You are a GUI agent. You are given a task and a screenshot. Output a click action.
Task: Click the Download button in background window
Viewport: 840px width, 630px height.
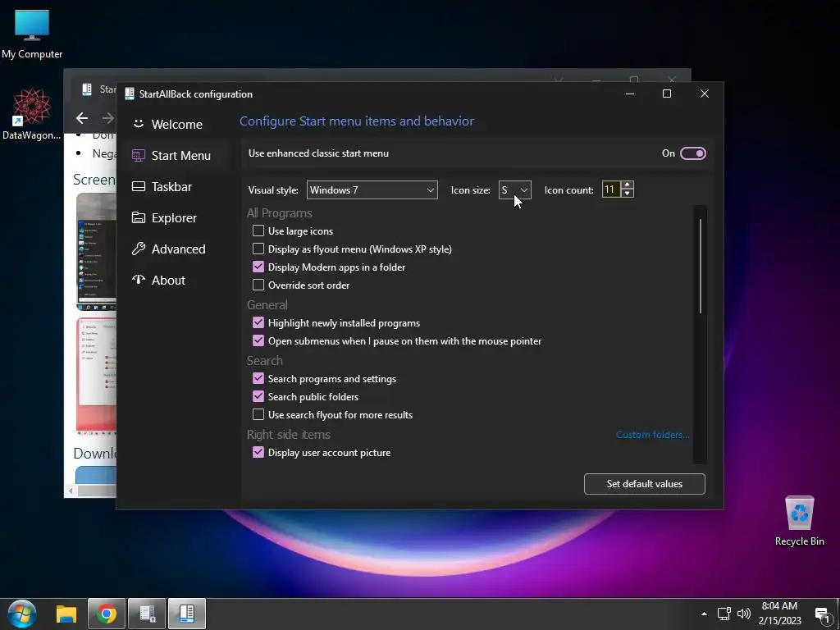pos(95,475)
